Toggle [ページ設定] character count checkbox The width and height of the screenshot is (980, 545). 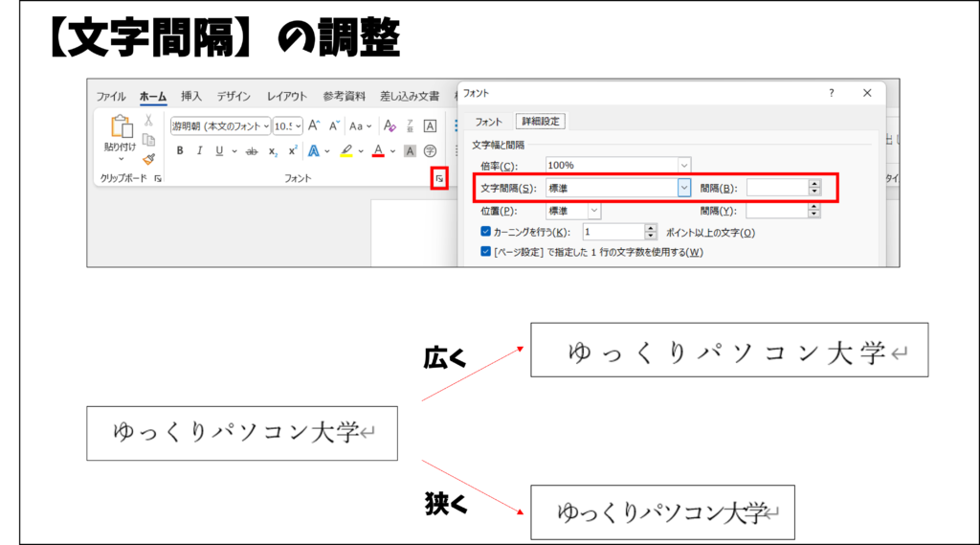[486, 252]
